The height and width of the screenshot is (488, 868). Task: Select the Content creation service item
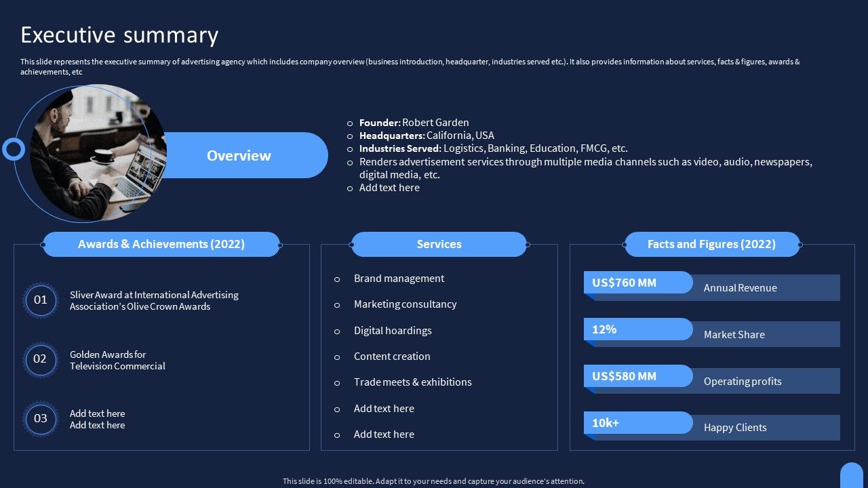392,357
